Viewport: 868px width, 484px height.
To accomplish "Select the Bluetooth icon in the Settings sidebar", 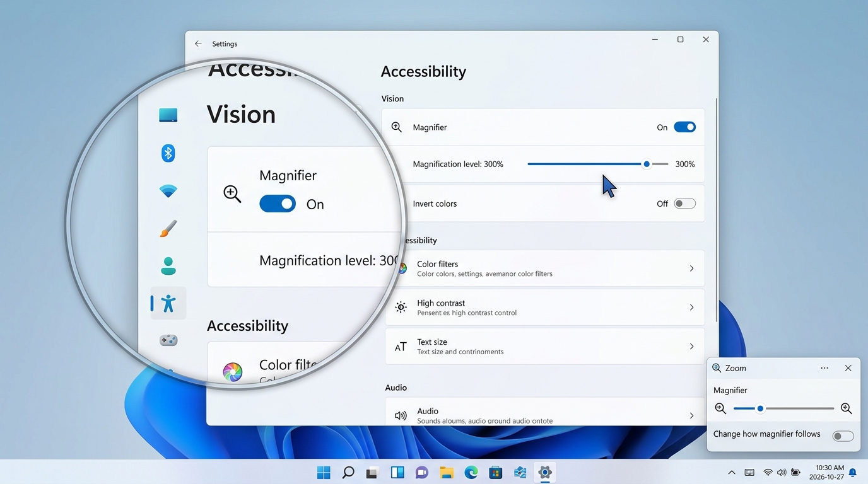I will [x=168, y=153].
